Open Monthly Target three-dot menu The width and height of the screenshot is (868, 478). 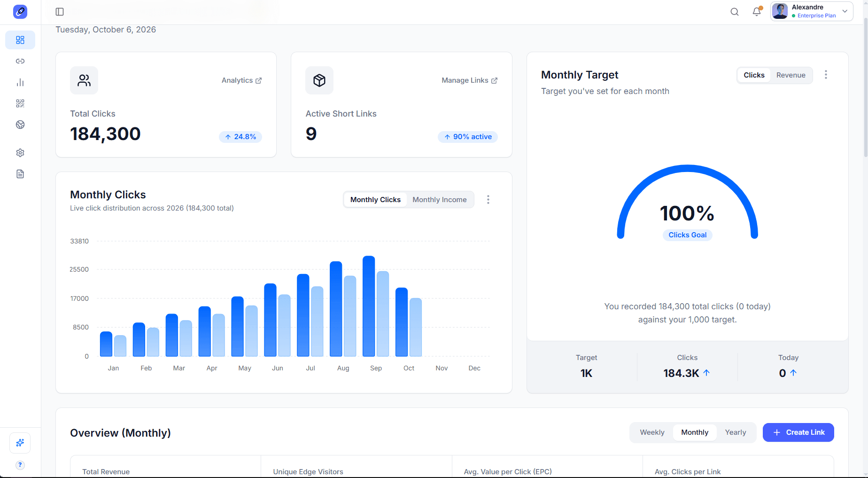coord(826,75)
